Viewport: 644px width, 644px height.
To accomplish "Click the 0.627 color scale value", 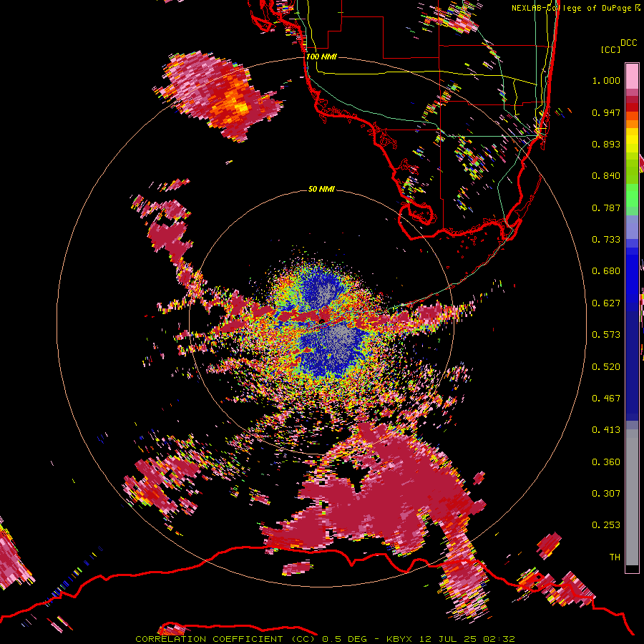I will 606,303.
